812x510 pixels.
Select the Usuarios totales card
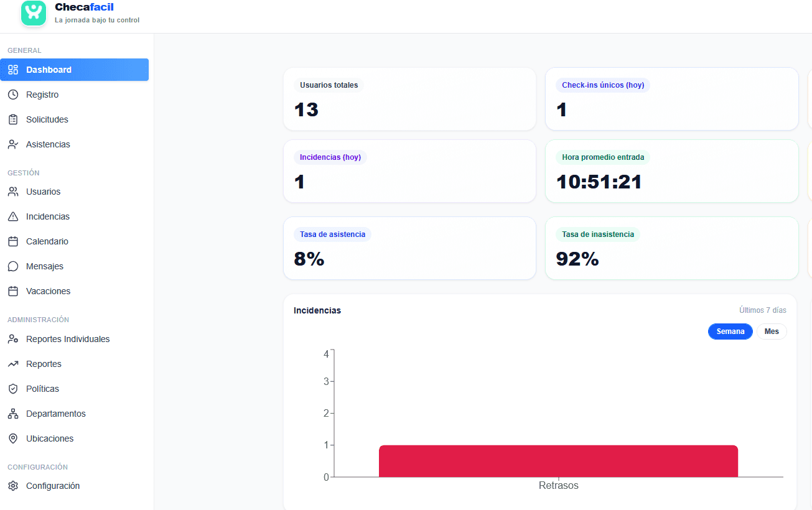409,99
